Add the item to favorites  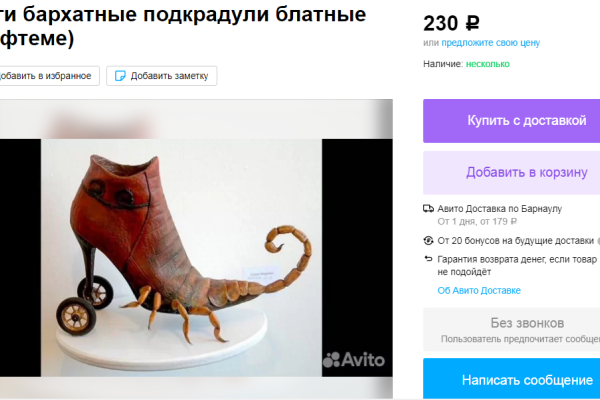47,76
